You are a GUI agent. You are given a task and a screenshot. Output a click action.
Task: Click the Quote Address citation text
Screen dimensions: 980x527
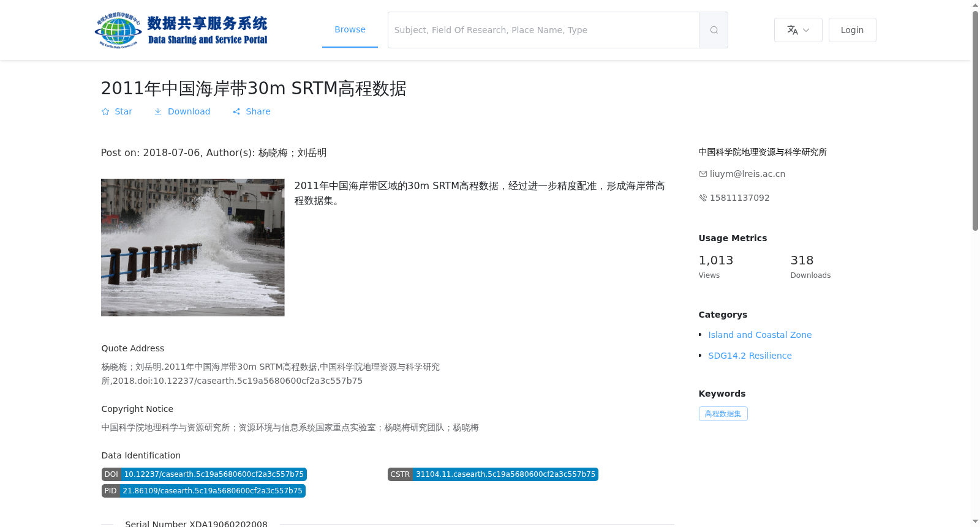click(x=270, y=374)
